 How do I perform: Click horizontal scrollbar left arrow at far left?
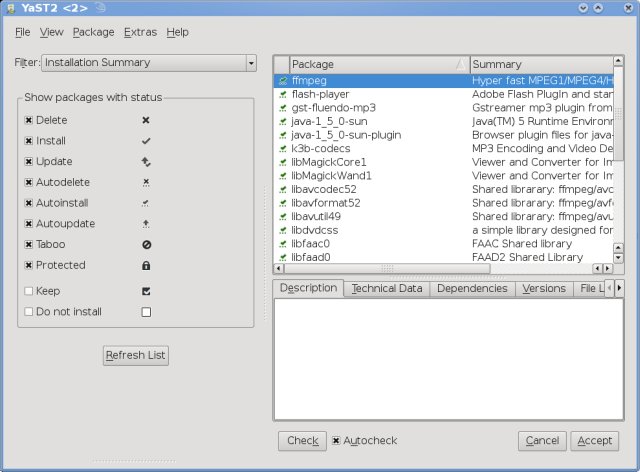[279, 268]
